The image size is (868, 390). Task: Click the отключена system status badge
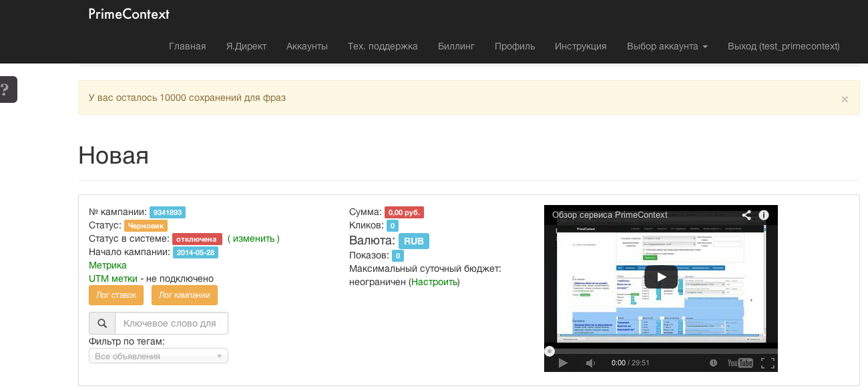tap(197, 239)
